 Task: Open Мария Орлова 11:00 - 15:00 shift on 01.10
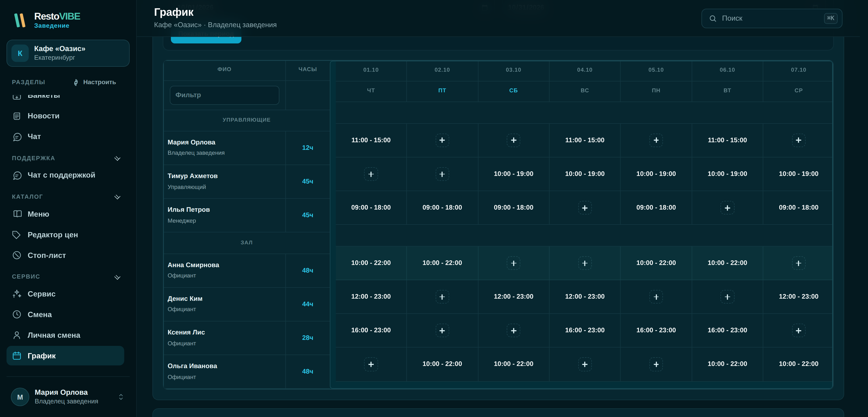pos(371,140)
